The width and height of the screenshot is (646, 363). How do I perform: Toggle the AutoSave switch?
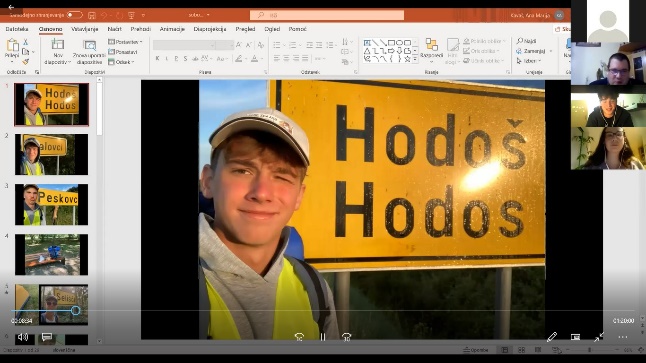click(74, 15)
